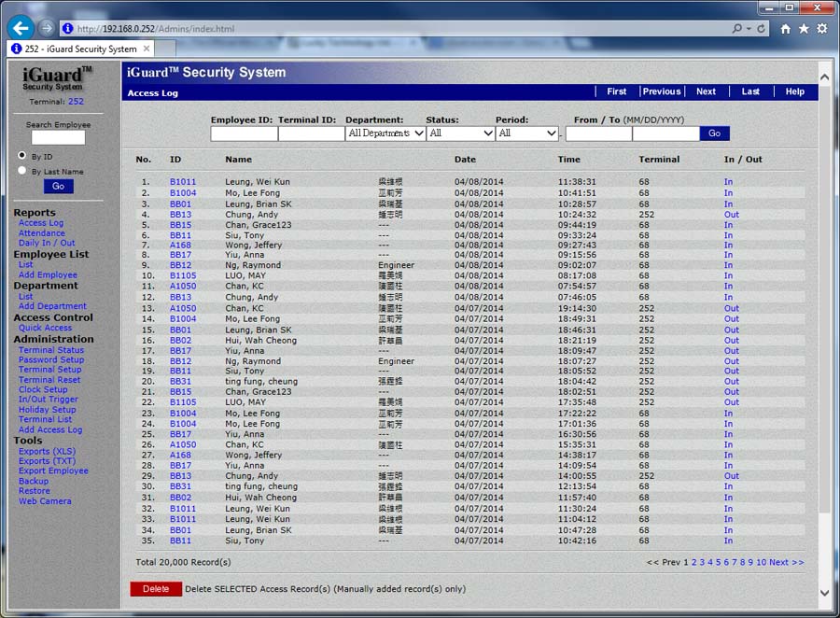This screenshot has width=840, height=618.
Task: Click Next >> in the bottom pagination
Action: click(x=787, y=562)
